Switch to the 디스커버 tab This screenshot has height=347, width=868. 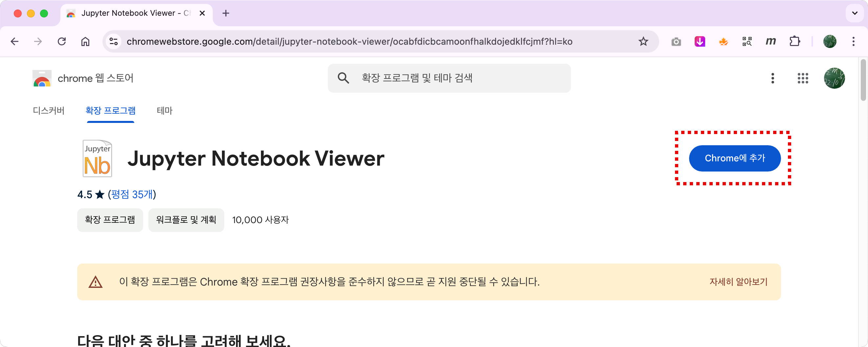tap(49, 111)
